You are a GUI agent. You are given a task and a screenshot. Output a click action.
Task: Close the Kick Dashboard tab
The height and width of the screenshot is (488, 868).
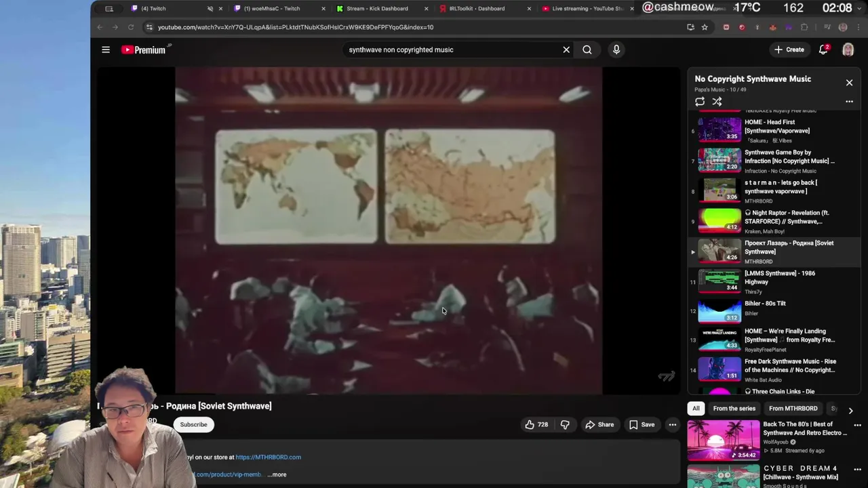[427, 9]
